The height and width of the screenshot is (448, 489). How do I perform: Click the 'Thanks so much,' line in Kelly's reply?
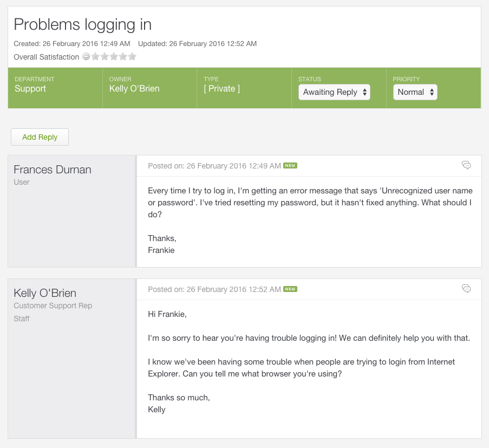pyautogui.click(x=179, y=398)
